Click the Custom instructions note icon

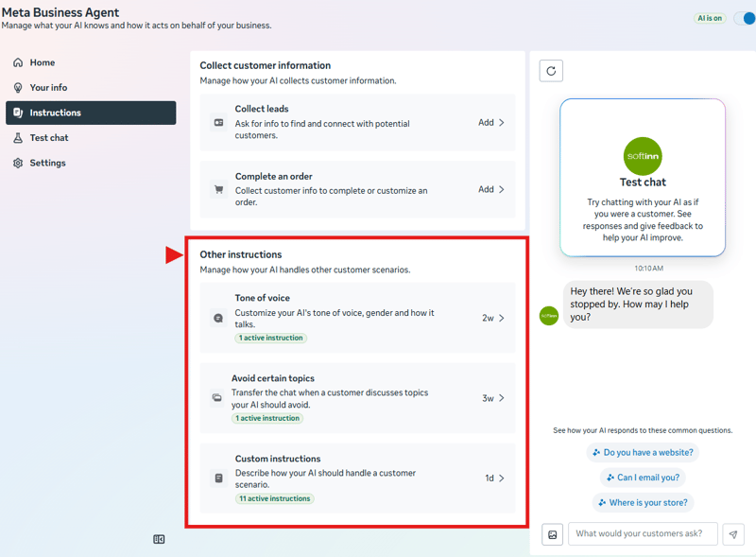[218, 478]
